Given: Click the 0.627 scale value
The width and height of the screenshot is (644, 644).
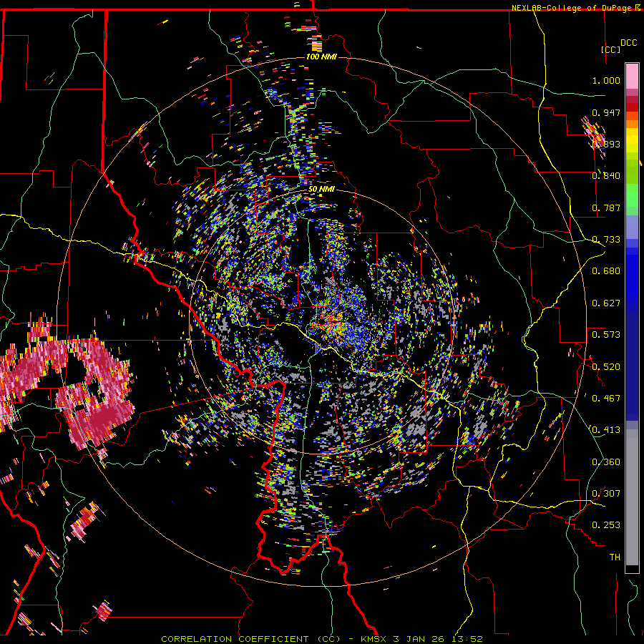Looking at the screenshot, I should point(606,303).
